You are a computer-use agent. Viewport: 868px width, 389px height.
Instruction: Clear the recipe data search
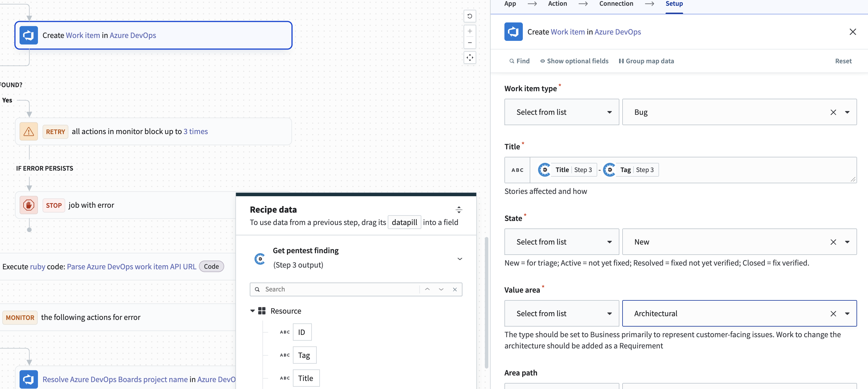coord(455,289)
